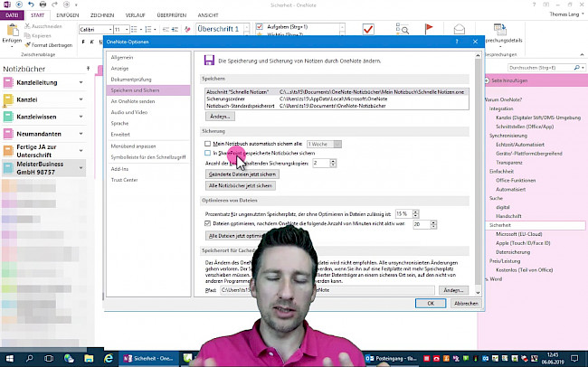
Task: Expand the MeisterBusiness GmbH 98757 chevron
Action: tap(81, 168)
